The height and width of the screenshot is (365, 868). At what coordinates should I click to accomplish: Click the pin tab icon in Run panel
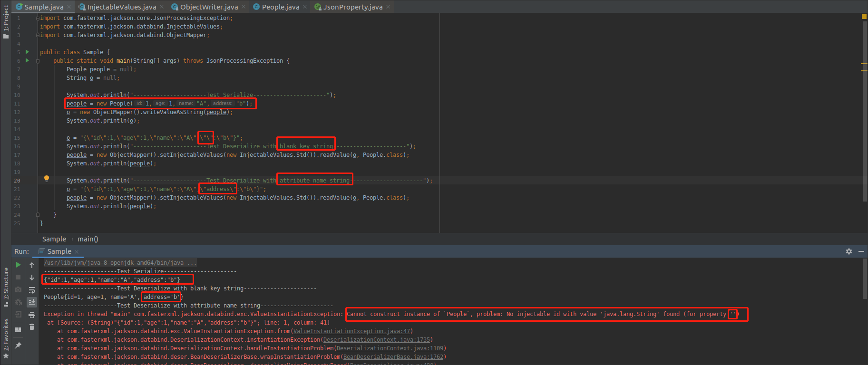18,346
